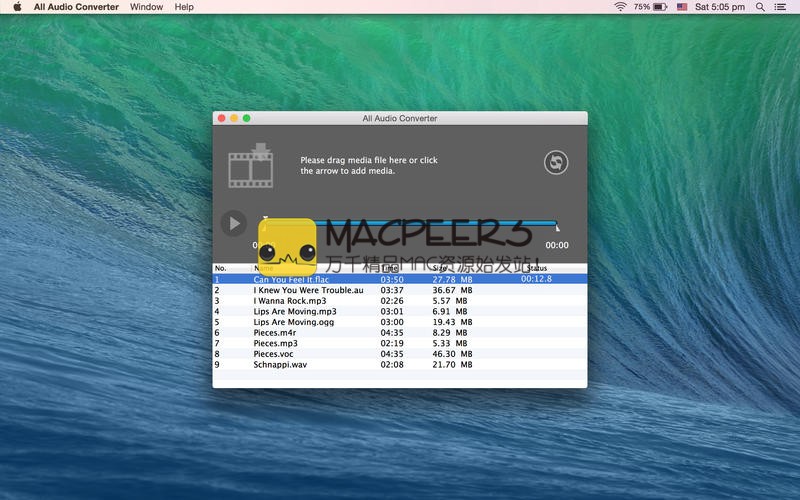The width and height of the screenshot is (800, 500).
Task: Click the Apple logo menu
Action: [x=17, y=7]
